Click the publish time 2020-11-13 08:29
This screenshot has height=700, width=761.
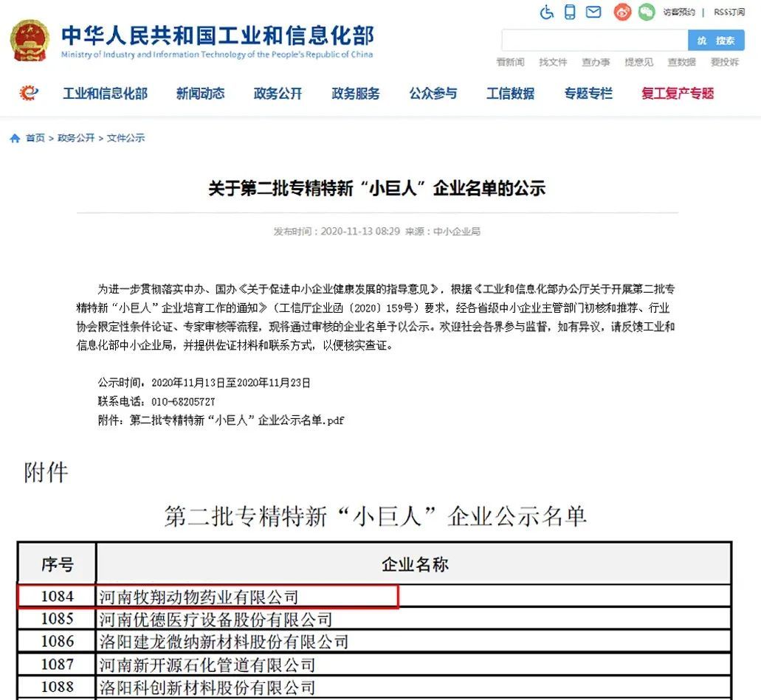pos(361,232)
